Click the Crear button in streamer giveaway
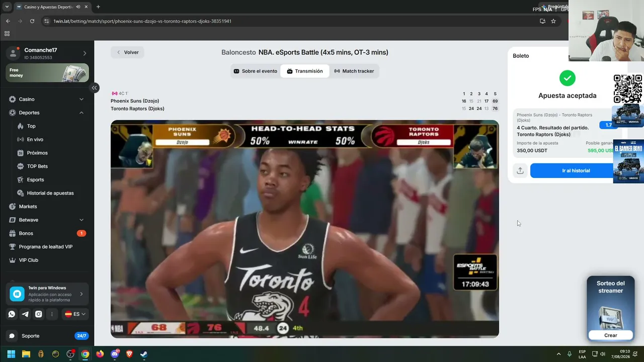The image size is (644, 362). 611,335
